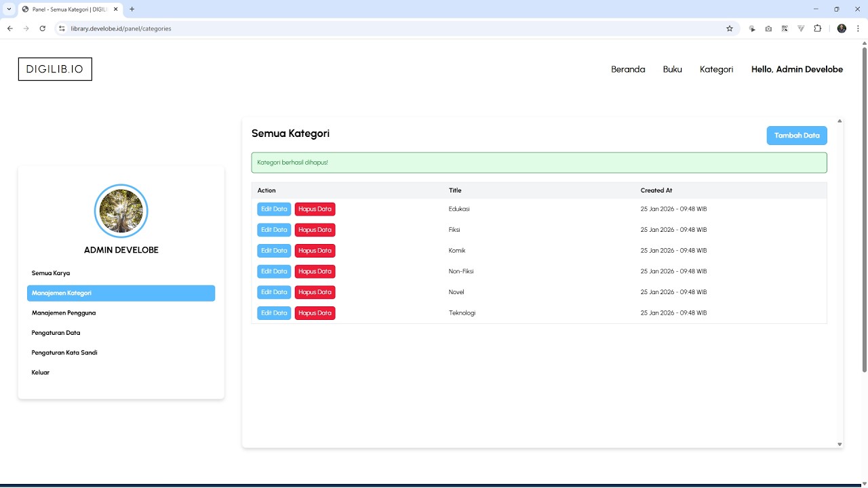The height and width of the screenshot is (488, 868).
Task: Click the DIGILIB.IO logo
Action: click(55, 69)
